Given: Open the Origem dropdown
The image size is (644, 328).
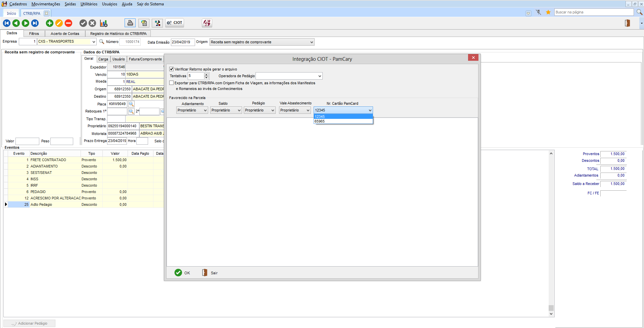Looking at the screenshot, I should pos(312,42).
